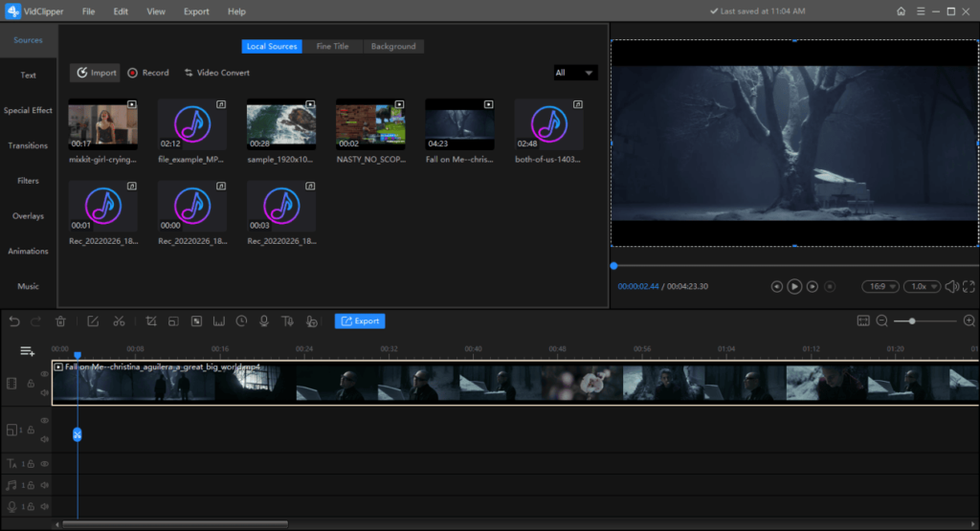
Task: Hide the main video track with eye icon
Action: 44,374
